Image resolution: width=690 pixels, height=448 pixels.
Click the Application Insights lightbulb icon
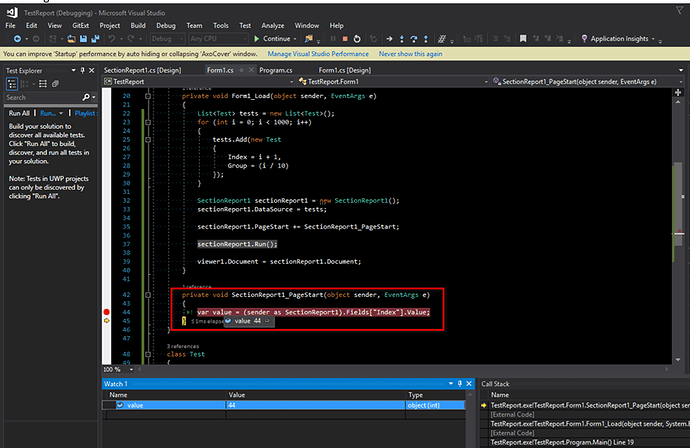[584, 39]
